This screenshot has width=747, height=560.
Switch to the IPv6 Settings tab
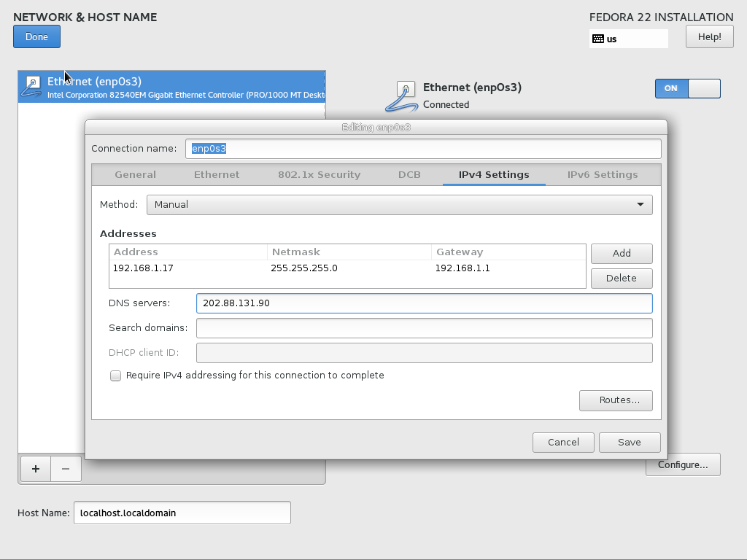click(603, 175)
